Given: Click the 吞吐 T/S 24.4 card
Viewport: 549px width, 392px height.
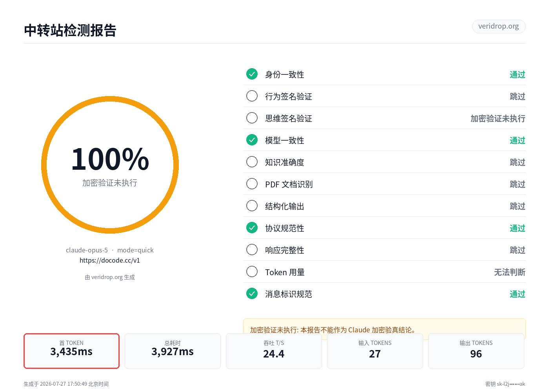Looking at the screenshot, I should [x=274, y=351].
